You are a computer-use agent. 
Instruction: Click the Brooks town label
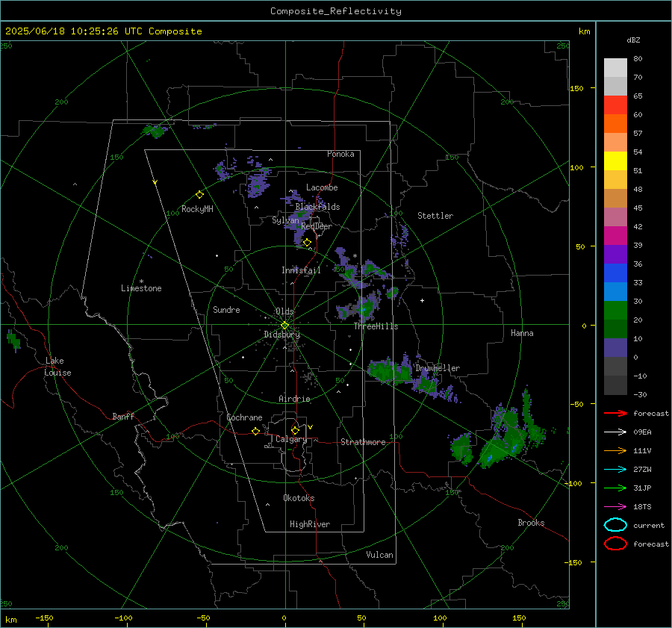coord(531,523)
